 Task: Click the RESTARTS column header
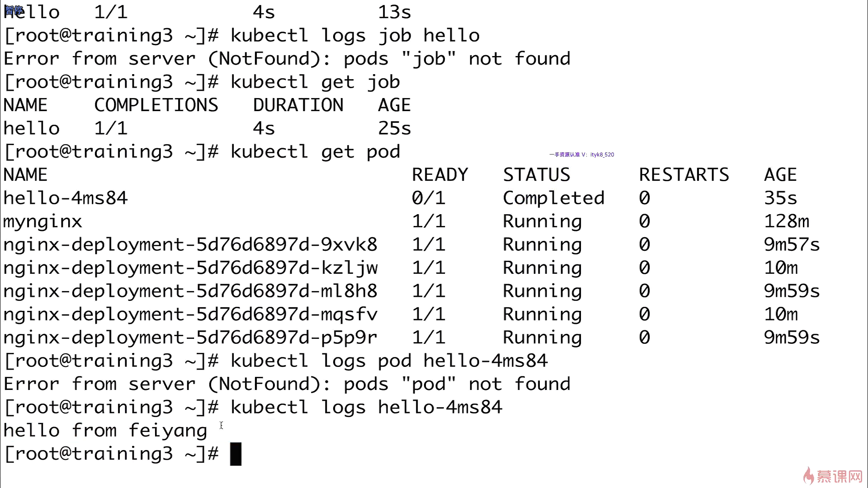(684, 175)
